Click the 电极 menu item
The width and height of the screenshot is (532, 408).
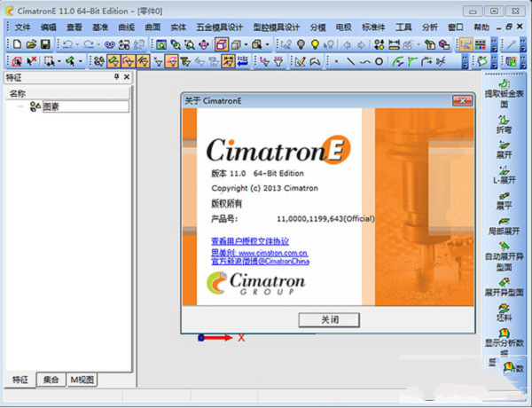[x=343, y=27]
